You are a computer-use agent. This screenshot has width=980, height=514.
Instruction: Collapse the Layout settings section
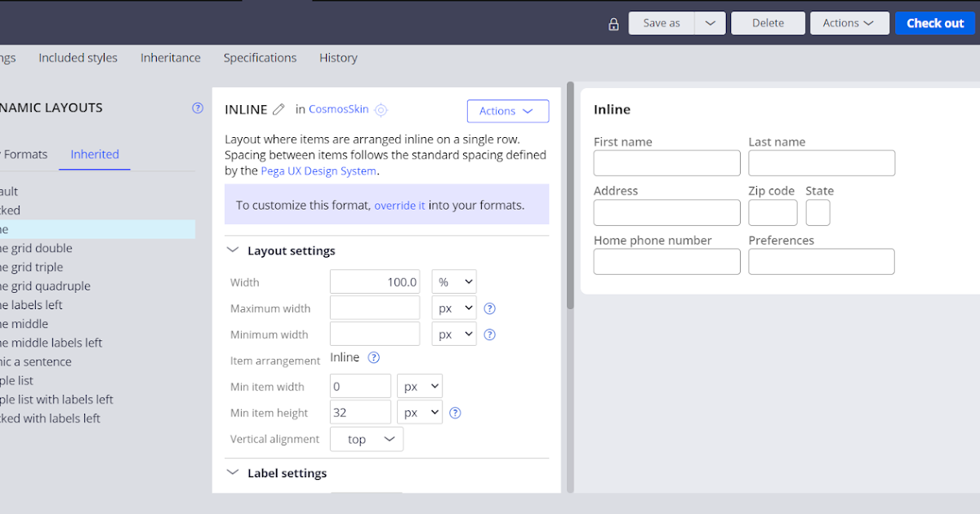click(x=233, y=250)
